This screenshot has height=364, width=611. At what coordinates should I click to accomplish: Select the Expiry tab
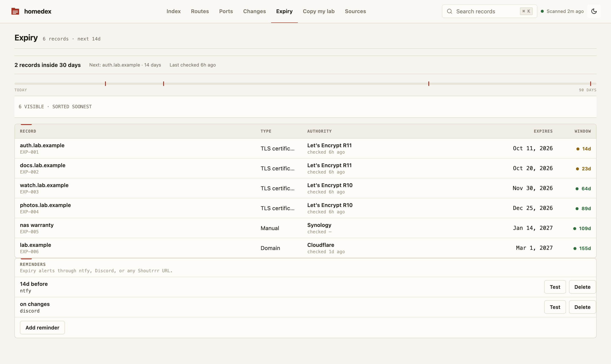[284, 11]
